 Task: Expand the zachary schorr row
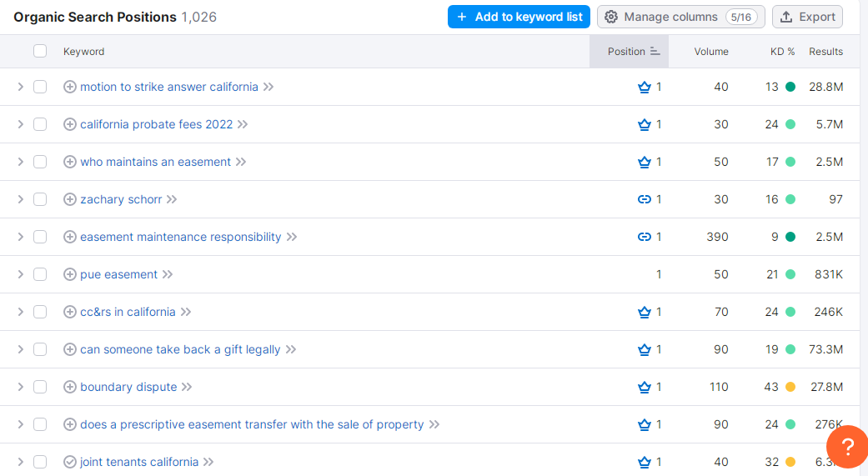(21, 199)
